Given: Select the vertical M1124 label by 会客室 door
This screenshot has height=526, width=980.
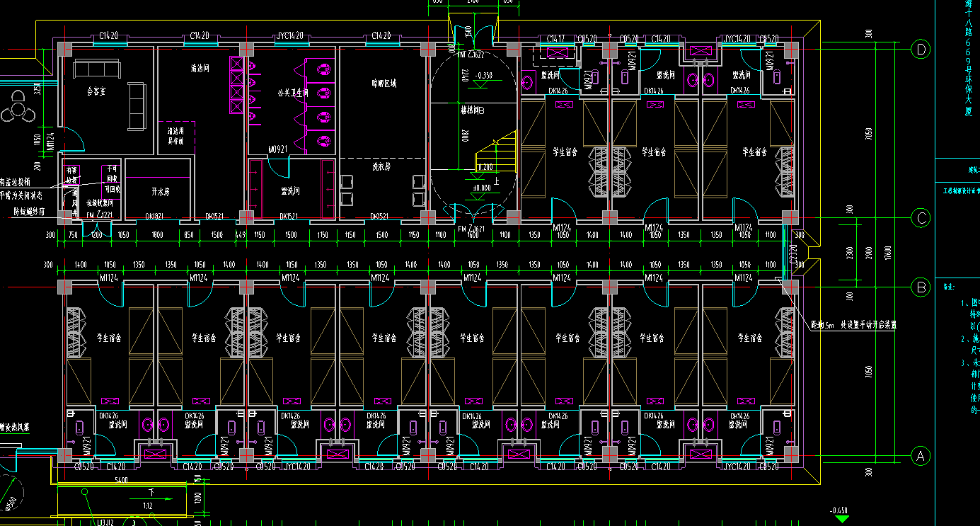Looking at the screenshot, I should tap(50, 142).
